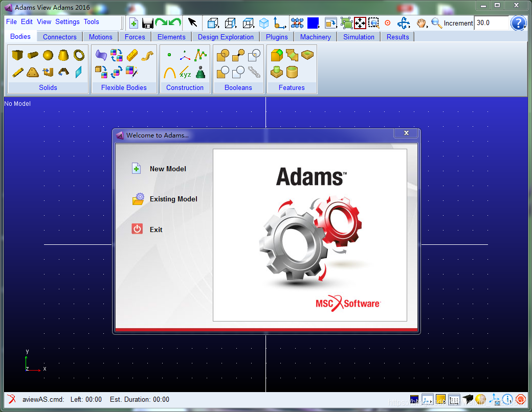The width and height of the screenshot is (532, 412).
Task: Click the status bar information icon
Action: click(507, 399)
